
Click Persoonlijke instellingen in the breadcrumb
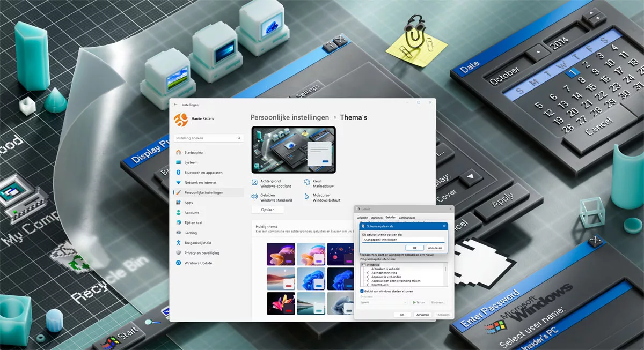[290, 117]
